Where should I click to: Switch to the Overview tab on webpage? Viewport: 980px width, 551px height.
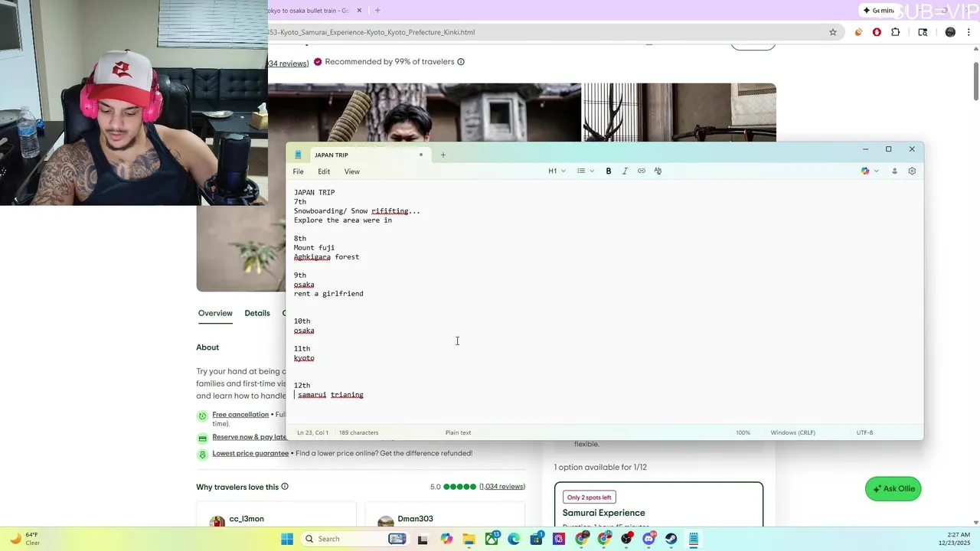(x=215, y=313)
